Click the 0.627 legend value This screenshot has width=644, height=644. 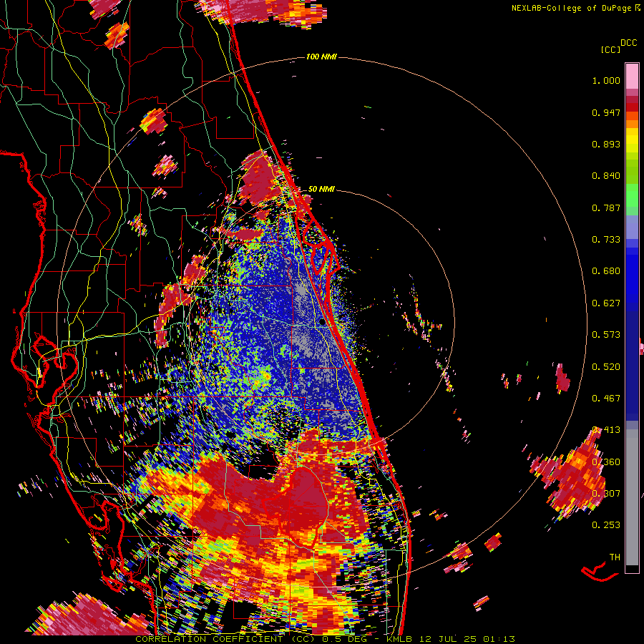pos(606,303)
